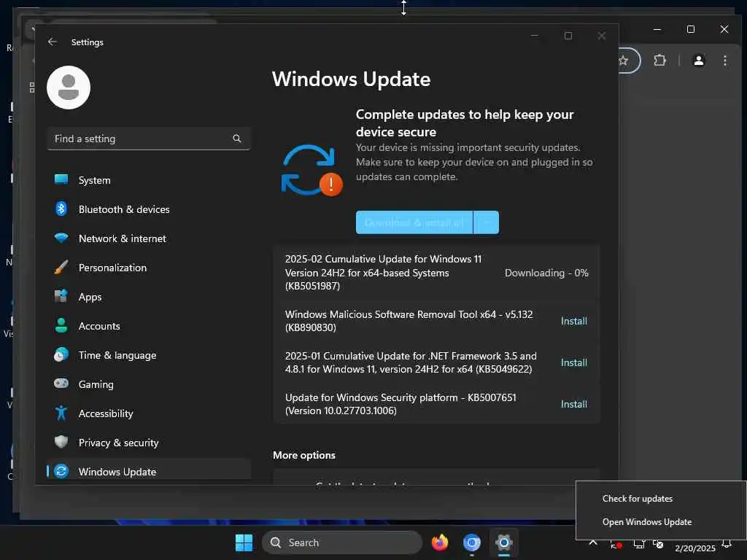
Task: Click the update status icon with warning
Action: (312, 171)
